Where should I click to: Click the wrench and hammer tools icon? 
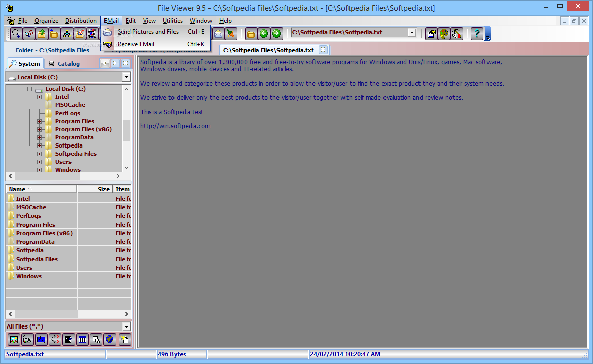pyautogui.click(x=457, y=33)
